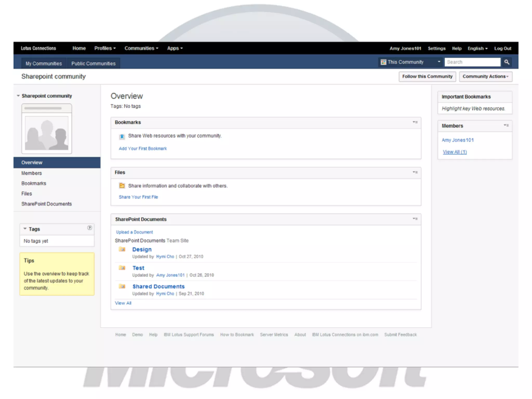Open the Members widget actions menu

[x=506, y=125]
